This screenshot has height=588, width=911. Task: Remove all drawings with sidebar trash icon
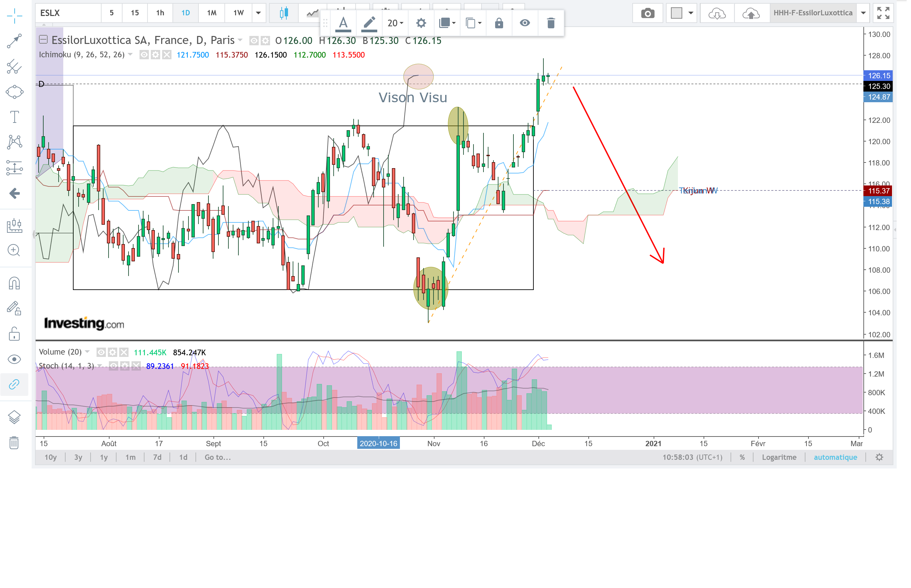pos(14,442)
